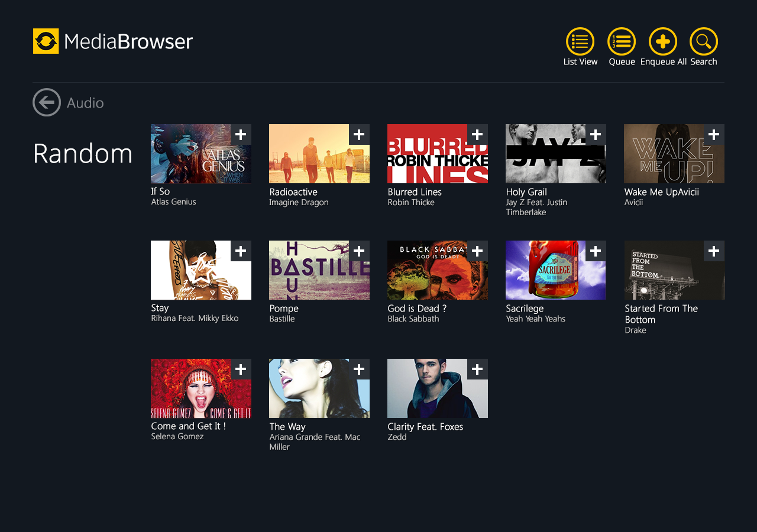Image resolution: width=757 pixels, height=532 pixels.
Task: Enqueue The Way using its plus icon
Action: [x=359, y=369]
